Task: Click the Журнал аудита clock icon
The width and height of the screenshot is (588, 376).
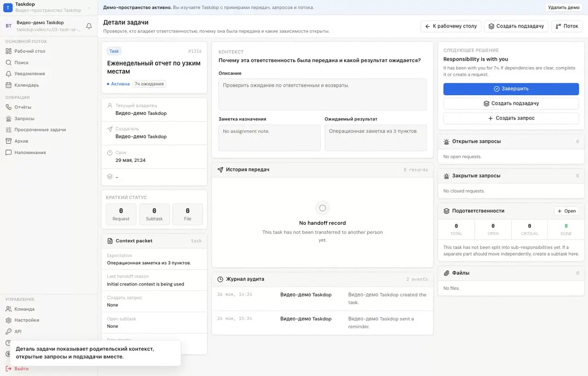Action: pyautogui.click(x=220, y=279)
